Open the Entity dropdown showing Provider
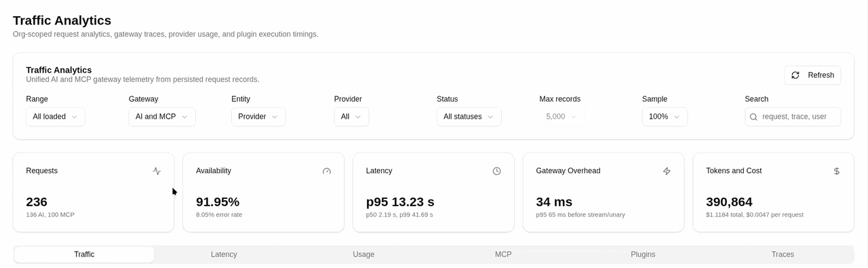The height and width of the screenshot is (268, 868). click(x=258, y=117)
